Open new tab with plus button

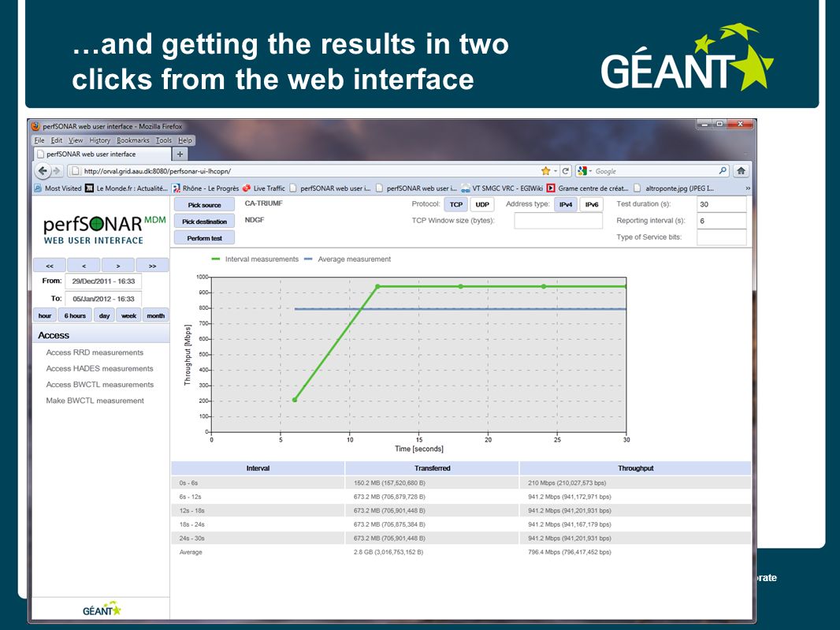click(180, 154)
